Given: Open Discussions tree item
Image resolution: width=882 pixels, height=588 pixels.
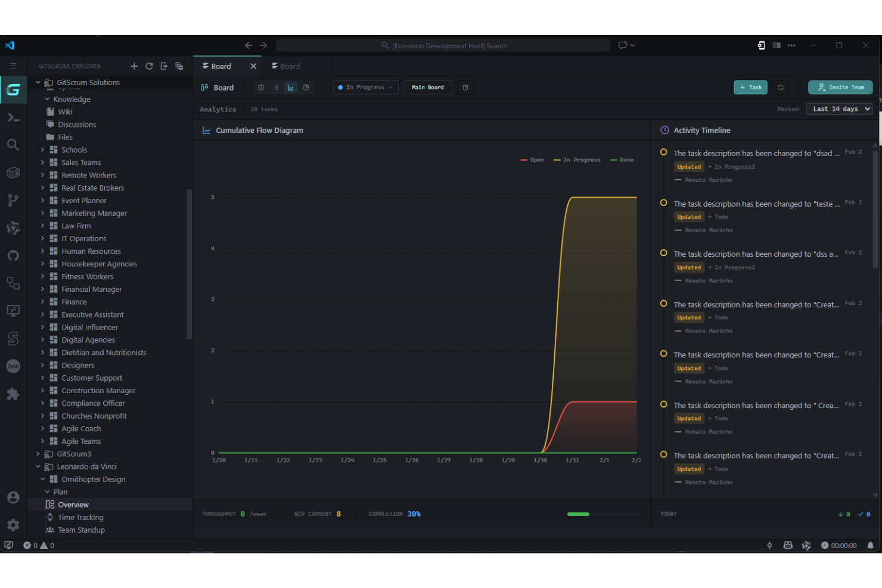Looking at the screenshot, I should click(x=77, y=125).
